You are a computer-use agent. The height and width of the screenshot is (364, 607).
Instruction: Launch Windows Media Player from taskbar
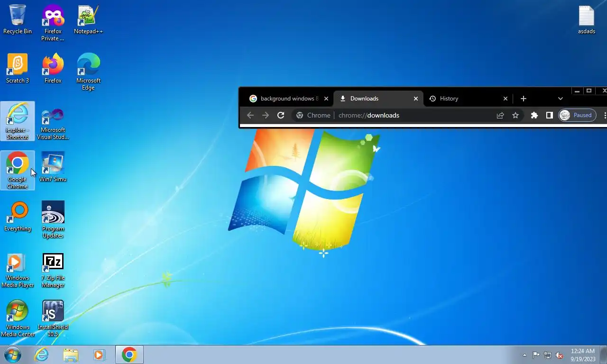[99, 355]
